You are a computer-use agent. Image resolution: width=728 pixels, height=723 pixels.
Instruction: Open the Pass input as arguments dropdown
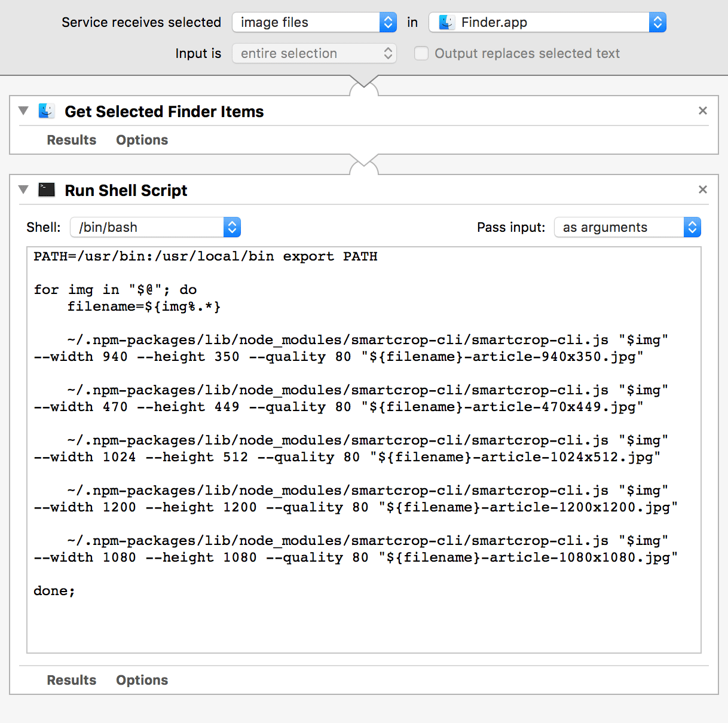[628, 227]
